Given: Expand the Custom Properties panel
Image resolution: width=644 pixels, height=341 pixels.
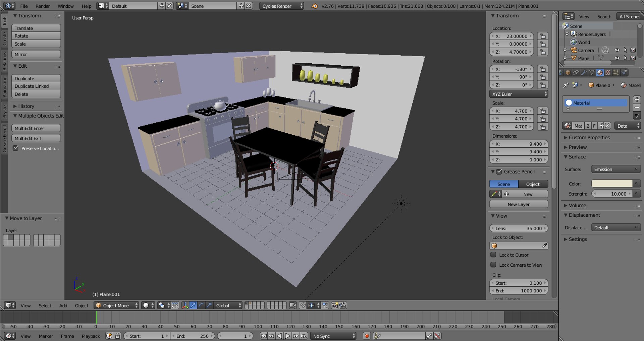Looking at the screenshot, I should click(589, 138).
